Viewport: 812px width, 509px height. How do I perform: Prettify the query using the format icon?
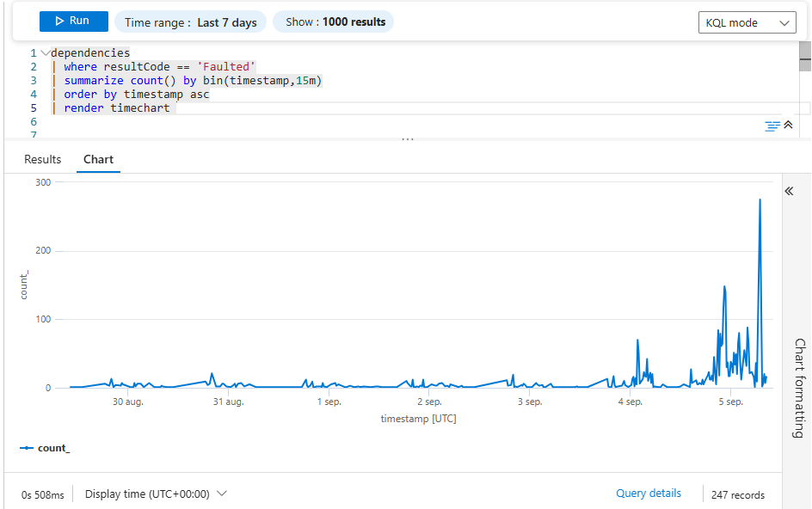pyautogui.click(x=772, y=126)
